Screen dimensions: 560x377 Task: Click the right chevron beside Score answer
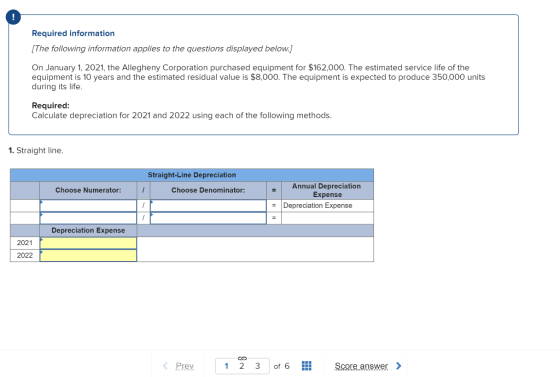399,366
